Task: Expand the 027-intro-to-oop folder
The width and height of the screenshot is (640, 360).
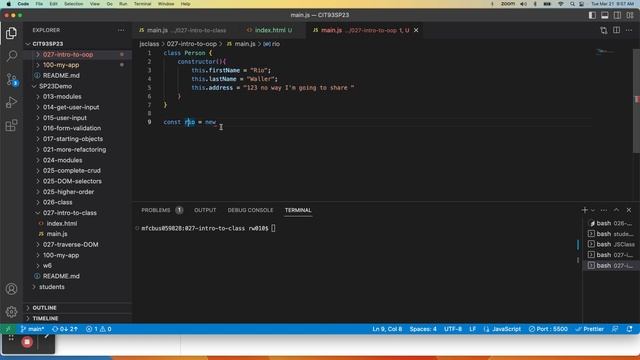Action: (x=68, y=54)
